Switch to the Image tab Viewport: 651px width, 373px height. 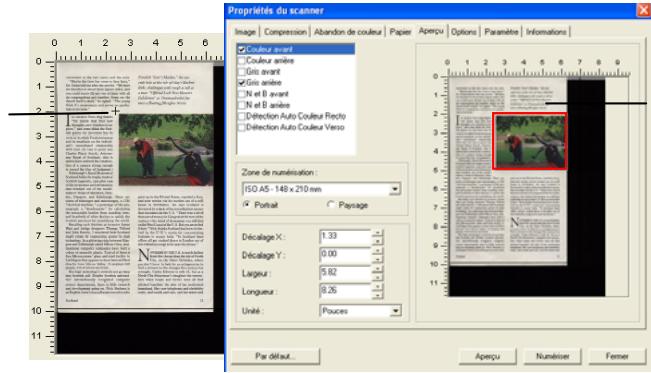coord(245,32)
